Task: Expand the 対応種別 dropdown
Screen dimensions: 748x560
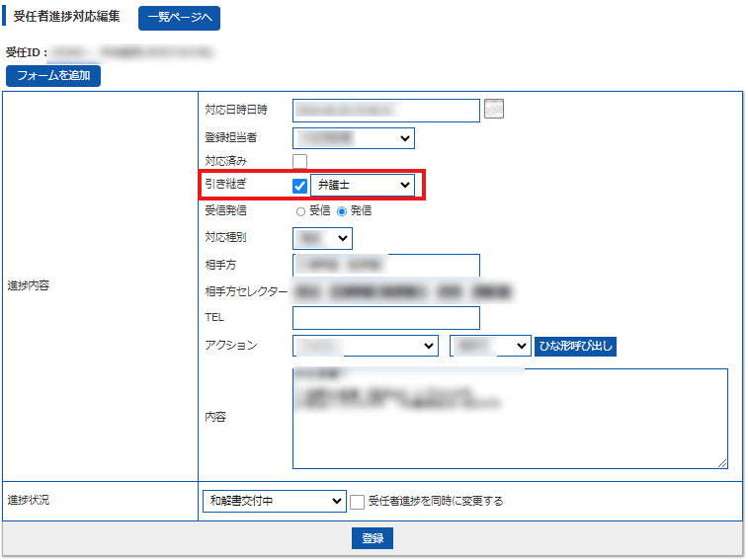Action: point(322,238)
